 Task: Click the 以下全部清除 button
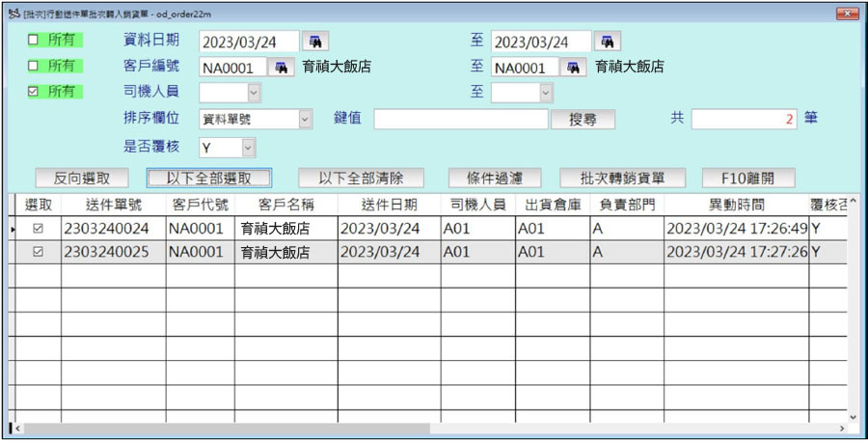tap(361, 179)
